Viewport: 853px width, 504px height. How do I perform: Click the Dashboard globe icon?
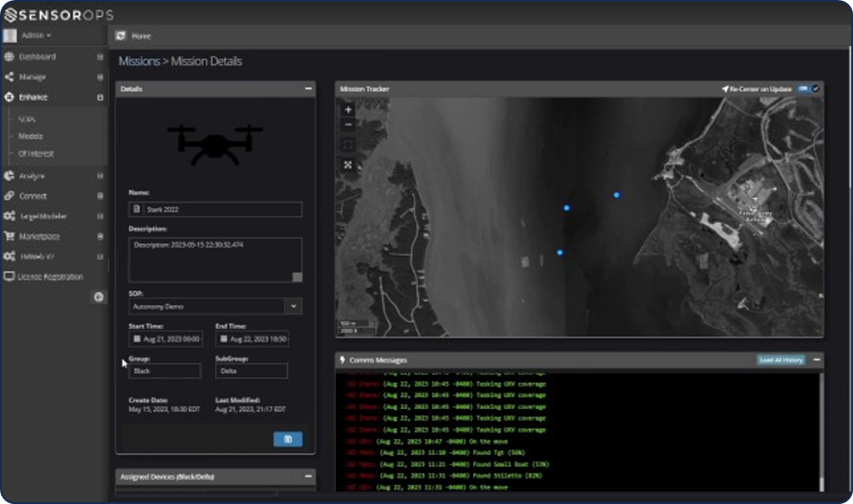9,57
